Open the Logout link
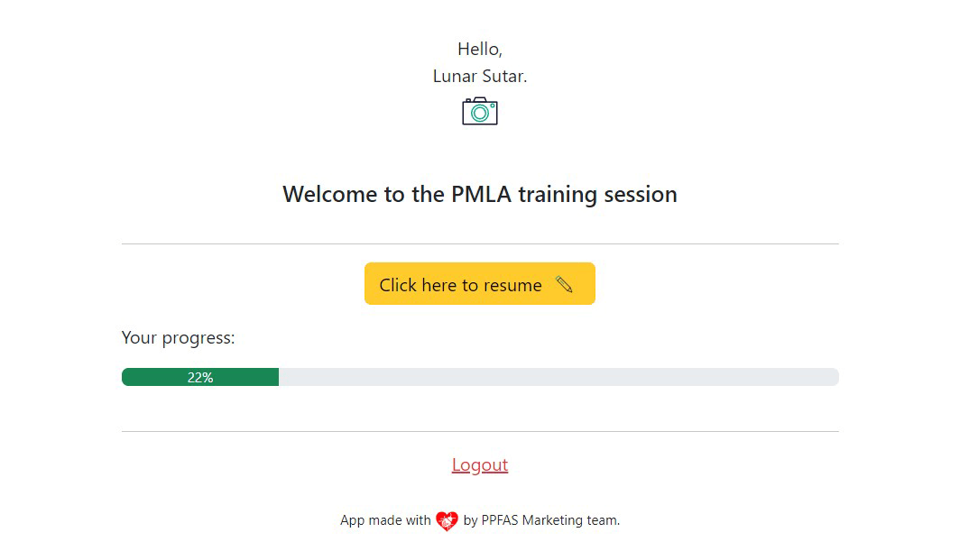Viewport: 969px width, 560px height. pos(479,464)
